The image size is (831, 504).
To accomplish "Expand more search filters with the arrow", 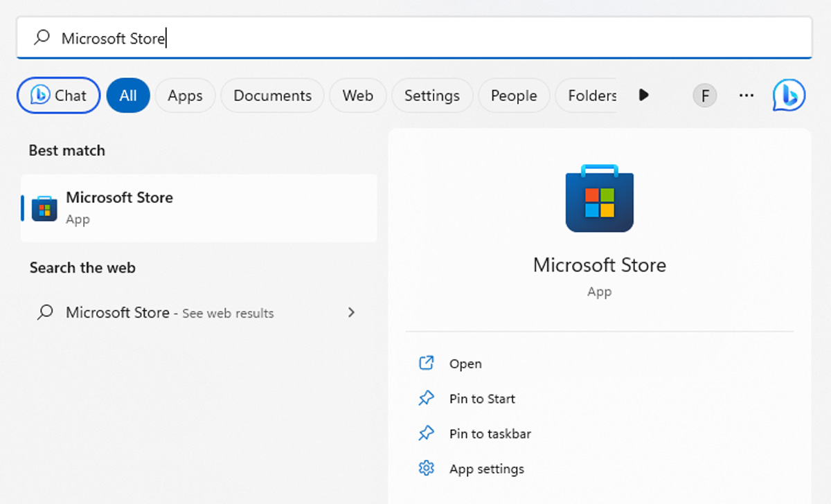I will point(643,96).
